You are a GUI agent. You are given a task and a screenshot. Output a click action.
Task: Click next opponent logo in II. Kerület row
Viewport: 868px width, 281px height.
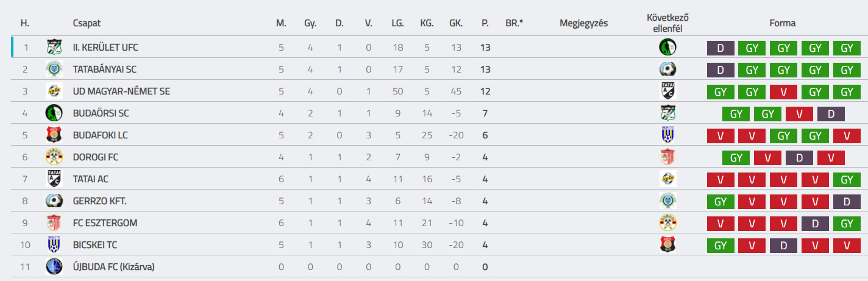click(x=667, y=47)
